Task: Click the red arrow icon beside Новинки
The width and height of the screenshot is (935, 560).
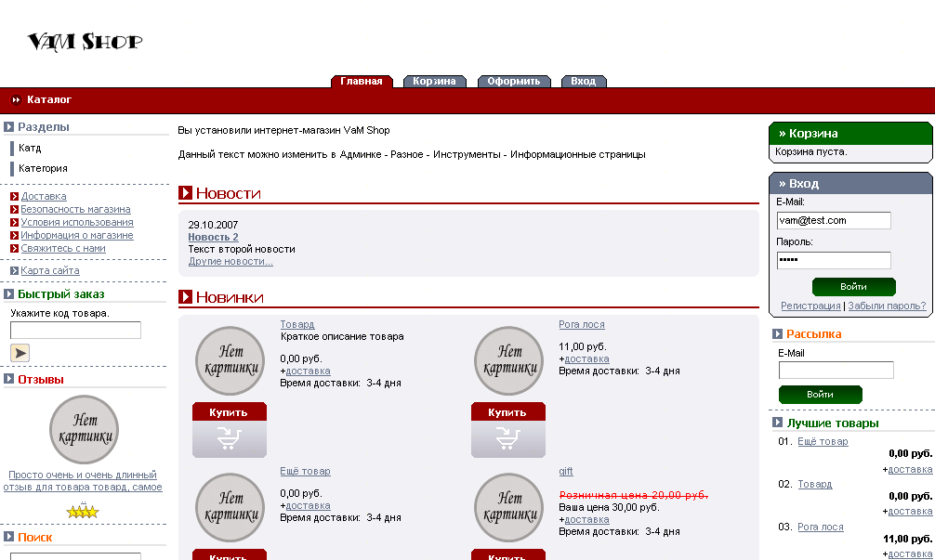Action: pos(186,296)
